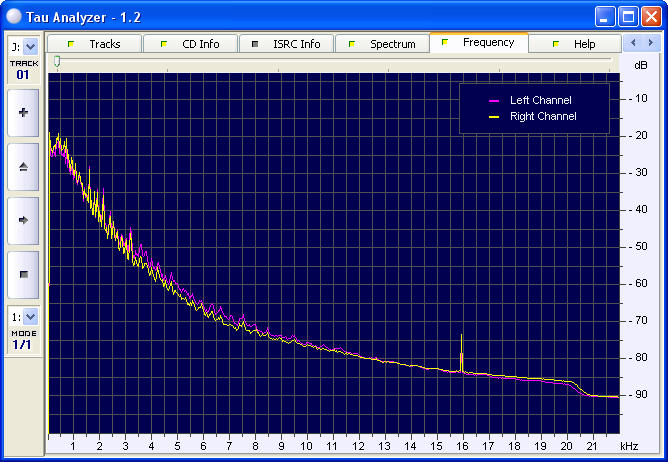The image size is (668, 462).
Task: Click the yellow Right Channel color marker
Action: (x=494, y=117)
